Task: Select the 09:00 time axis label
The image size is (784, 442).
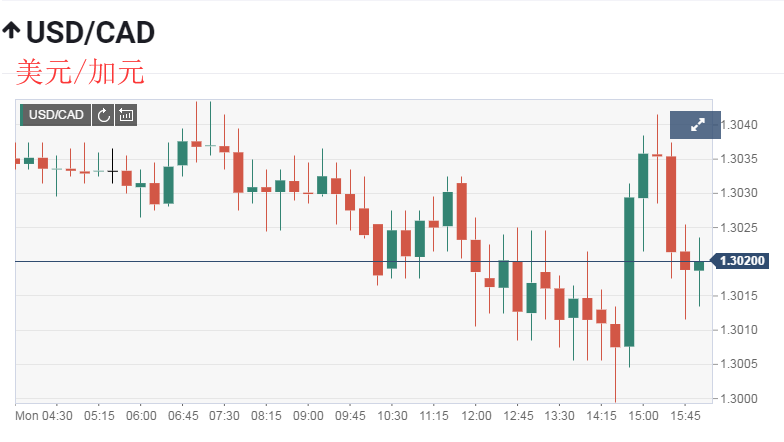Action: [308, 415]
